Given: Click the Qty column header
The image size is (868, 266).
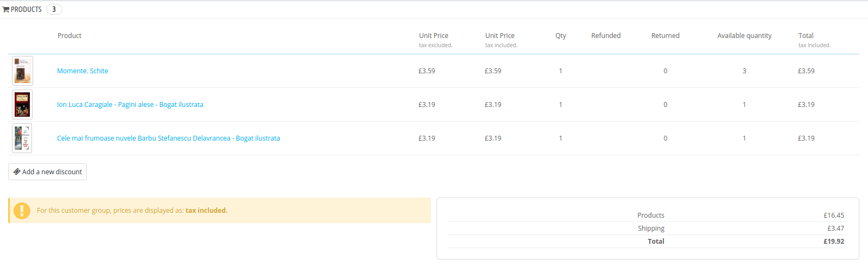Looking at the screenshot, I should (x=561, y=36).
